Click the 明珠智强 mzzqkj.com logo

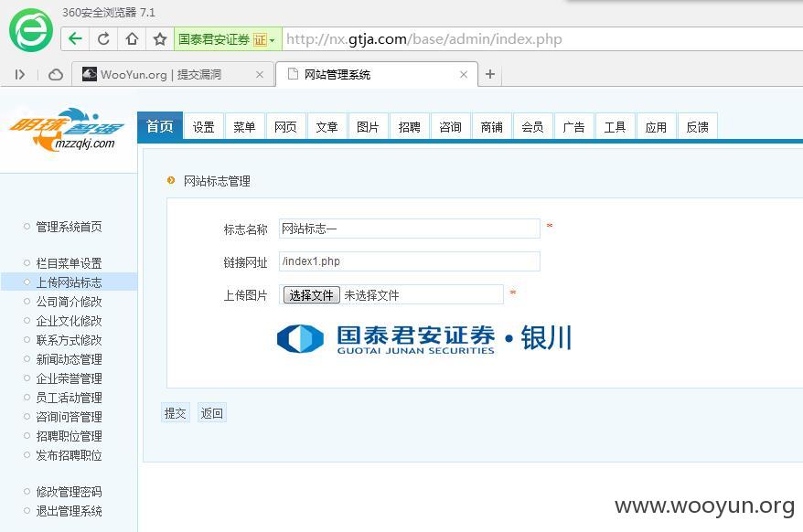[67, 130]
